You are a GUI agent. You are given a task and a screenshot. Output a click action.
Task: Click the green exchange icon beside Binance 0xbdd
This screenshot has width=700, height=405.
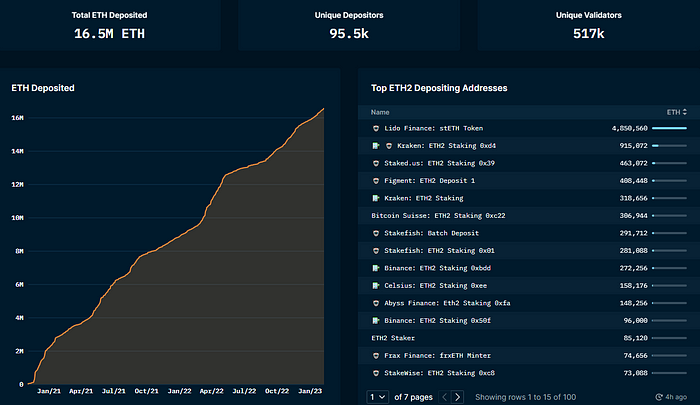pyautogui.click(x=376, y=268)
